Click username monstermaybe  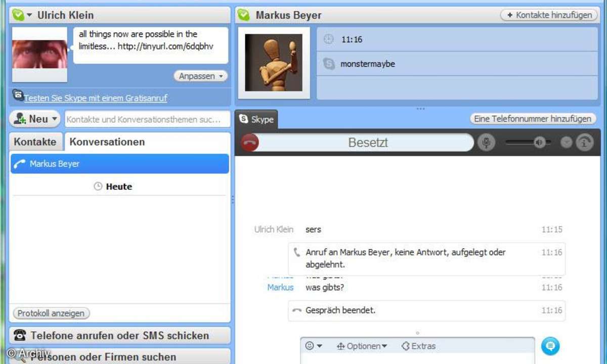(x=368, y=64)
